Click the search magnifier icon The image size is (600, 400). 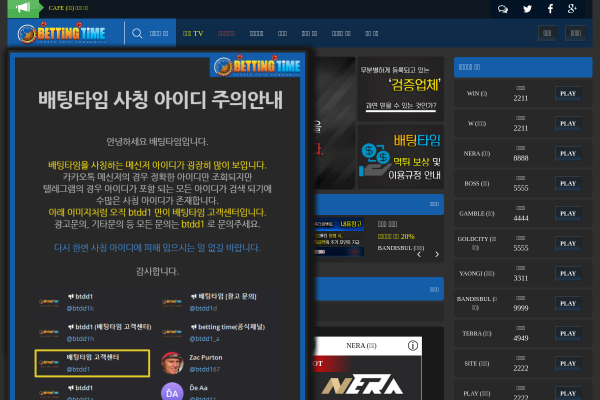point(137,33)
